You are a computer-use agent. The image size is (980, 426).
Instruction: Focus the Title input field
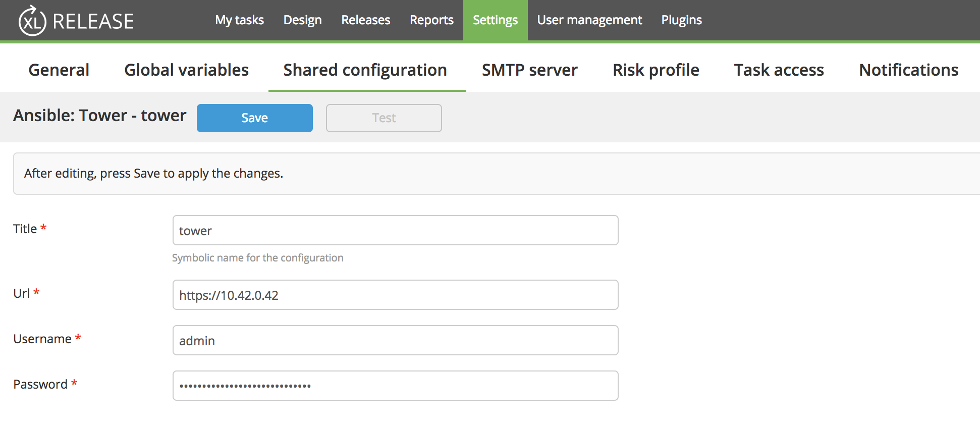coord(395,230)
